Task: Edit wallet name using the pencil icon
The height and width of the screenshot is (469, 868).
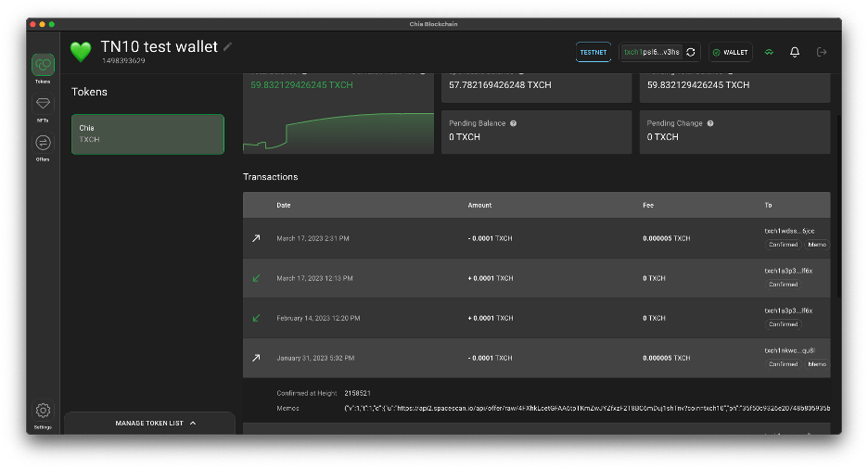Action: [x=227, y=47]
